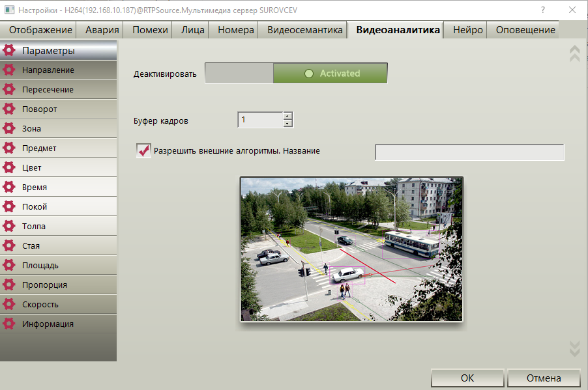Click the double-chevron scroll up arrow

pyautogui.click(x=574, y=53)
